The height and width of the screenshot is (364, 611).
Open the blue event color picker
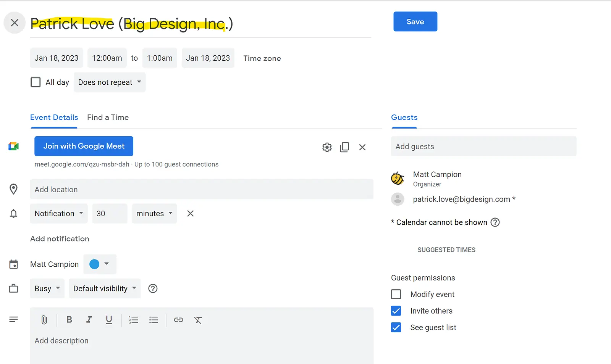point(100,264)
